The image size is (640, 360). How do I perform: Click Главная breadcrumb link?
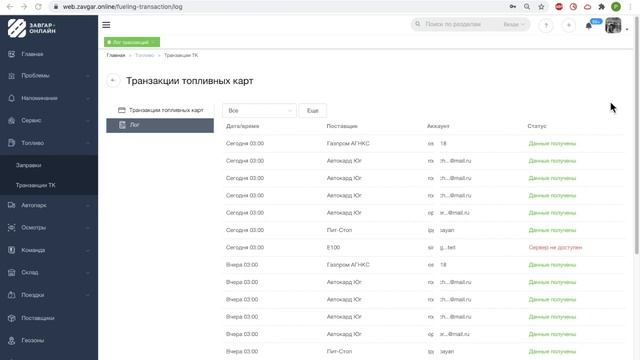(x=116, y=55)
